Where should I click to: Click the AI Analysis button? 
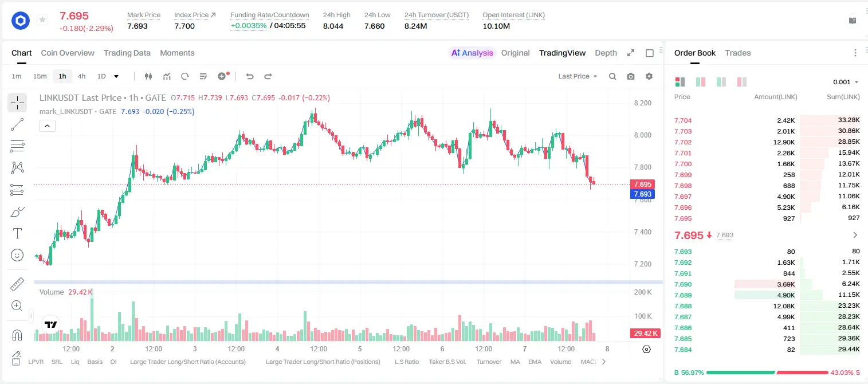pyautogui.click(x=472, y=53)
